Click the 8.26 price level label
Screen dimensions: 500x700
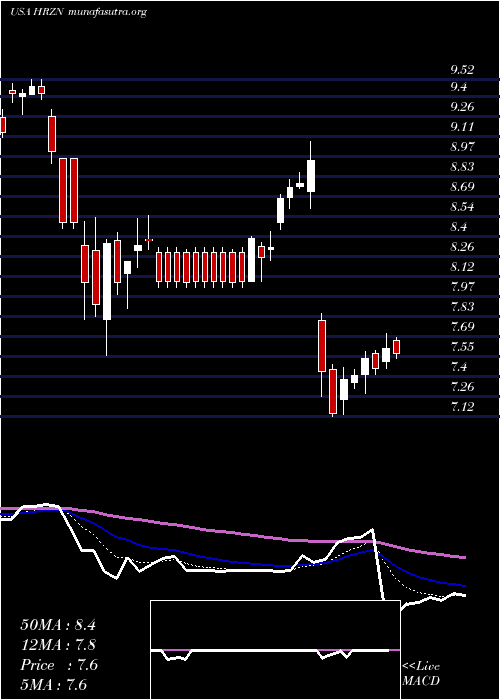[x=462, y=247]
